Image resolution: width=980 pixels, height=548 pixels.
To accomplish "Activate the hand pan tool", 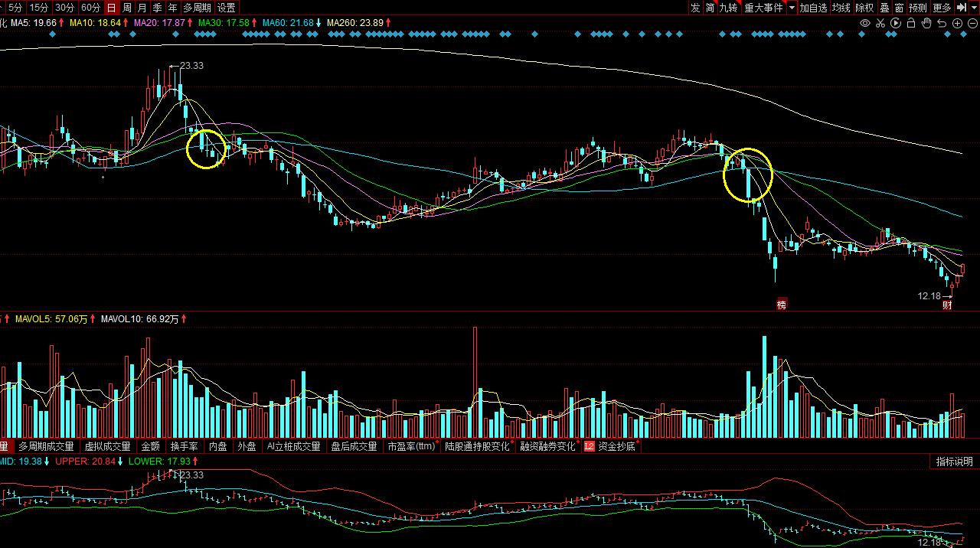I will pos(926,23).
